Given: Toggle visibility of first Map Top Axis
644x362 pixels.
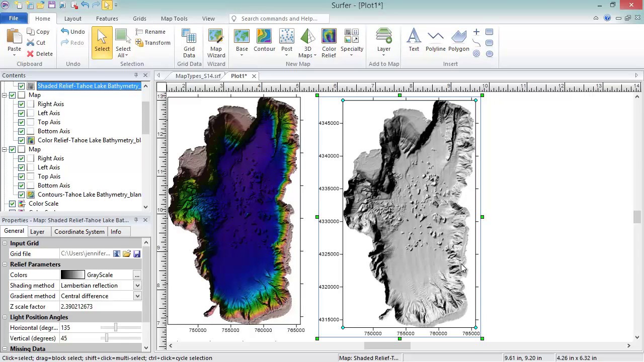Looking at the screenshot, I should (21, 122).
